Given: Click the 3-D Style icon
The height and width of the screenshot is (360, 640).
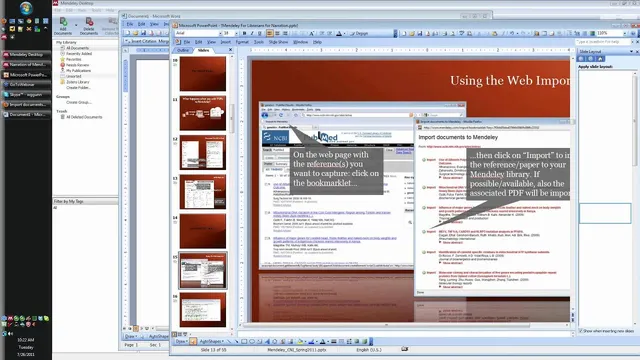Looking at the screenshot, I should point(364,342).
